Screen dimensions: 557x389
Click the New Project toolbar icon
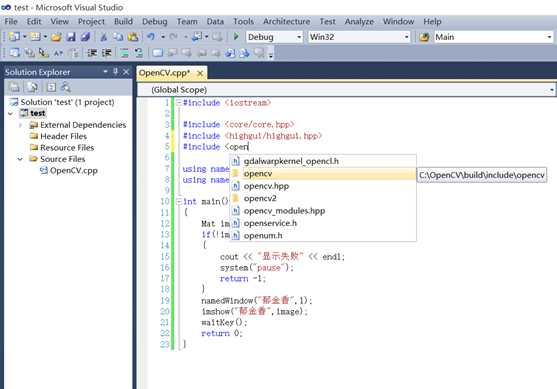tap(14, 37)
